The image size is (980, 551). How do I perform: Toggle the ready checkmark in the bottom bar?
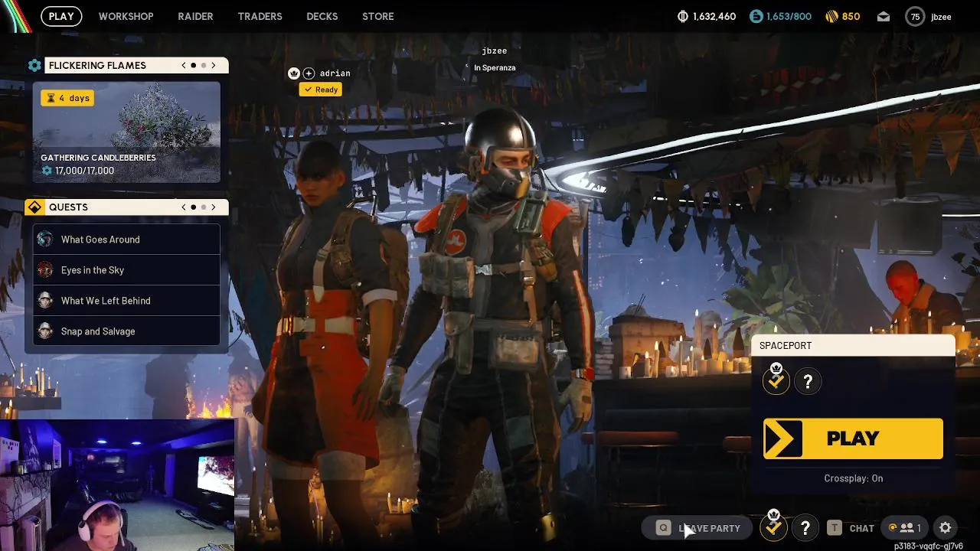(774, 527)
